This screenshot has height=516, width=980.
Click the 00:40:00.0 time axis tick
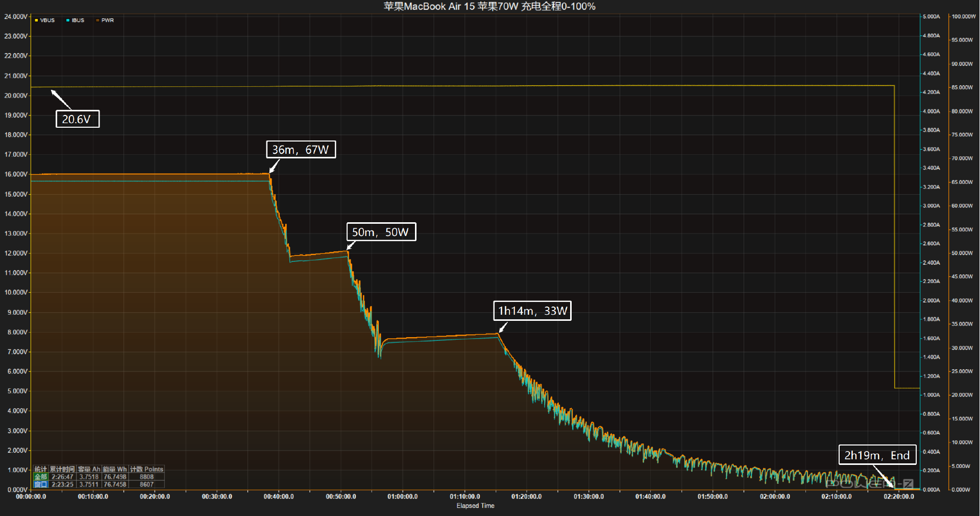(279, 497)
